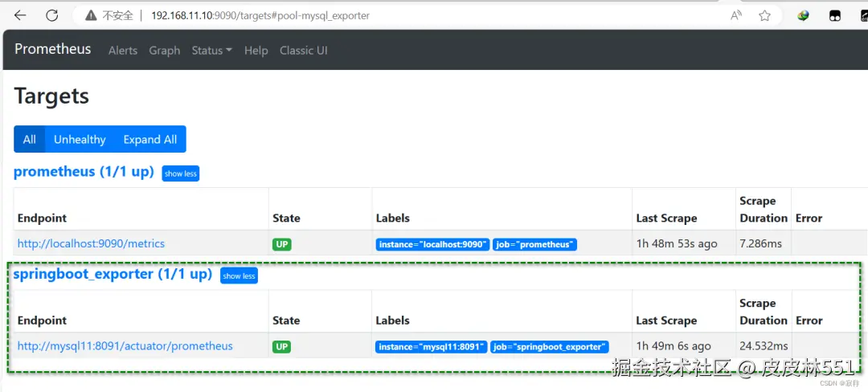Image resolution: width=868 pixels, height=392 pixels.
Task: Open the Graph navigation item
Action: pyautogui.click(x=165, y=51)
